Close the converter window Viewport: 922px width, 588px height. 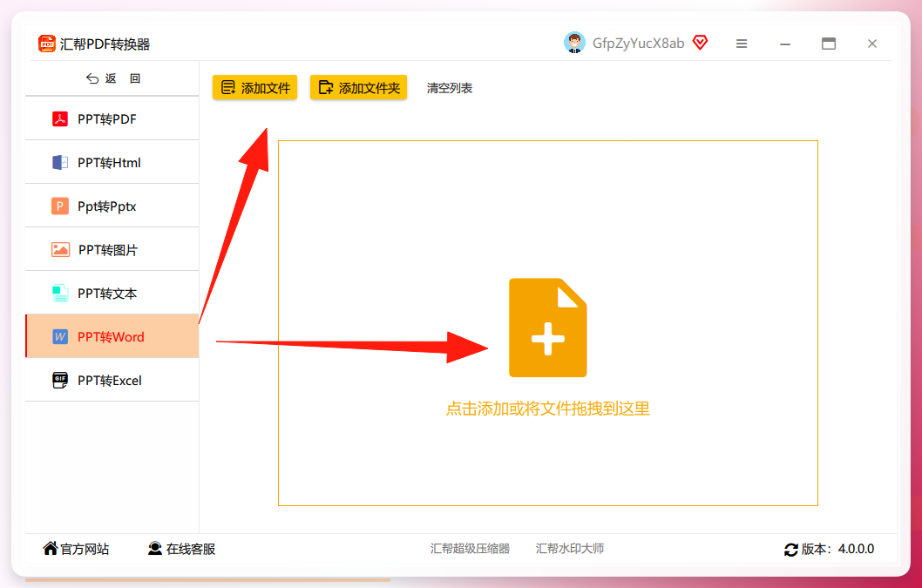tap(872, 44)
